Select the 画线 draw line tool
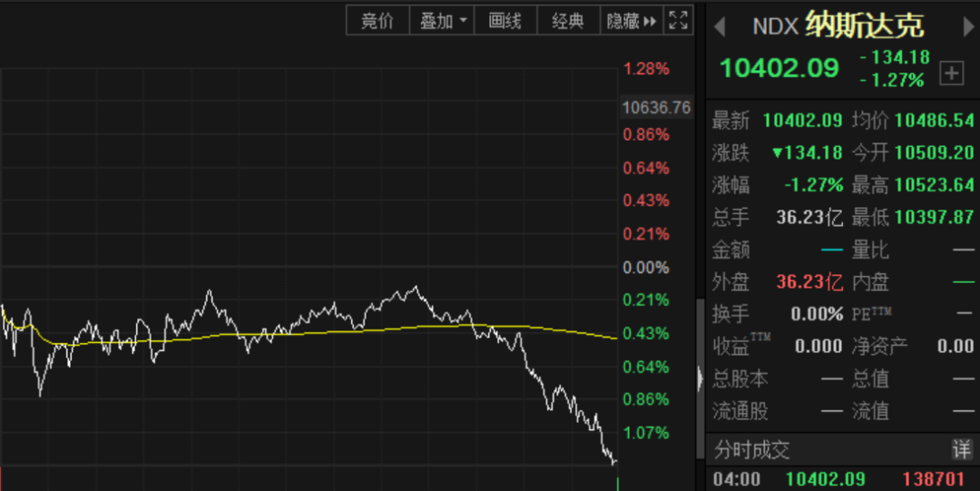The image size is (980, 491). coord(505,21)
